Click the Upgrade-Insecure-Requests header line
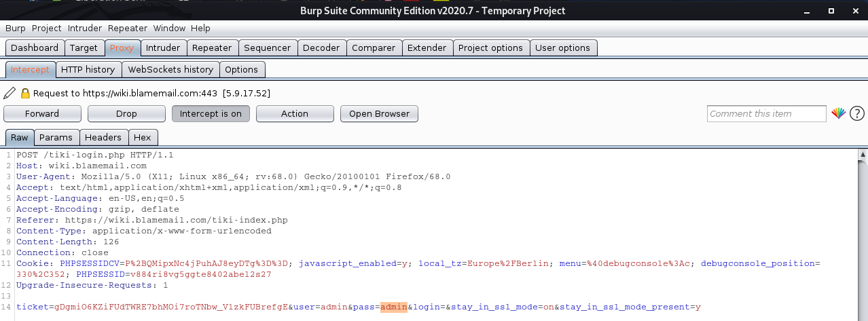Viewport: 868px width, 321px height. click(92, 285)
